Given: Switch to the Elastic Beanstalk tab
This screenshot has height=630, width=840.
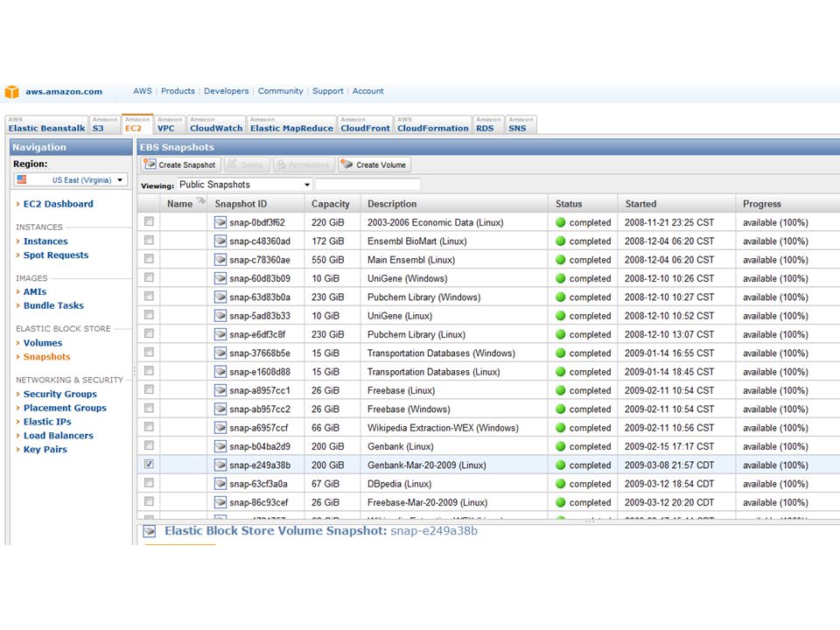Looking at the screenshot, I should [46, 125].
